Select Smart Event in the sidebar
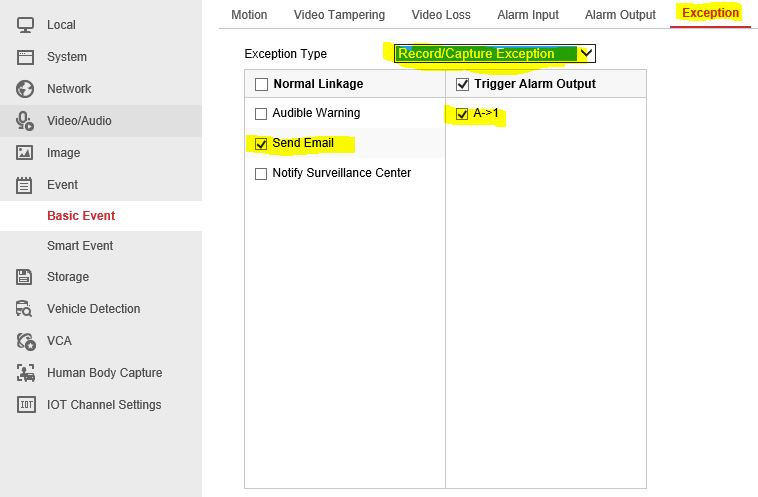The image size is (758, 497). click(80, 246)
